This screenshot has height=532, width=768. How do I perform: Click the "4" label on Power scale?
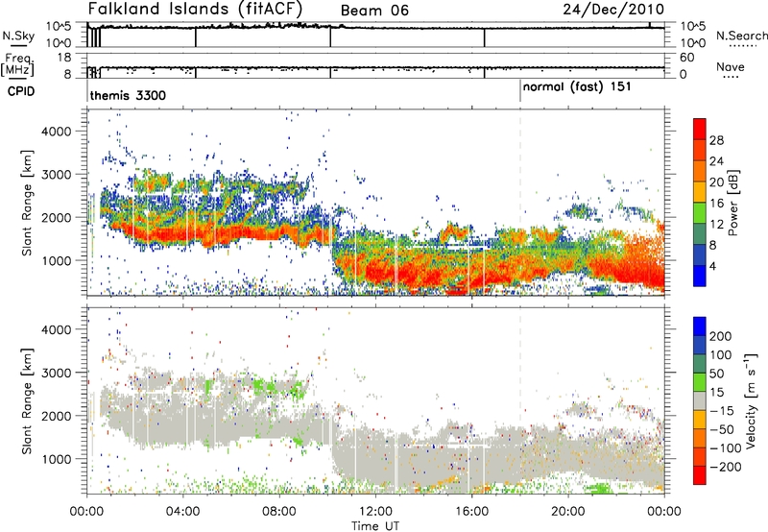pyautogui.click(x=713, y=266)
